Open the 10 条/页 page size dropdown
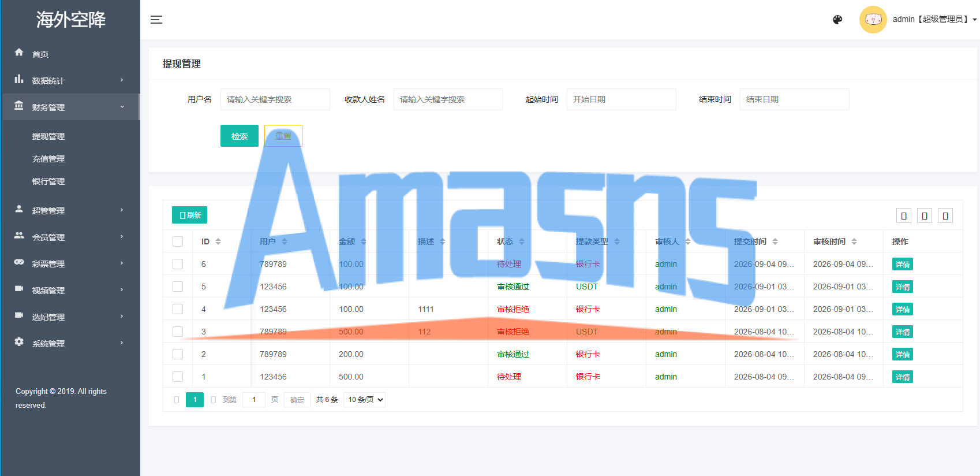The width and height of the screenshot is (980, 476). click(x=364, y=400)
